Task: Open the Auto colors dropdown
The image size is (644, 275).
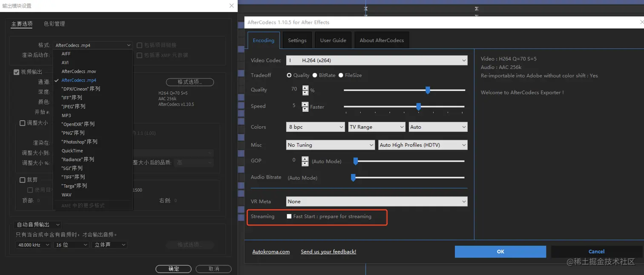Action: click(438, 127)
